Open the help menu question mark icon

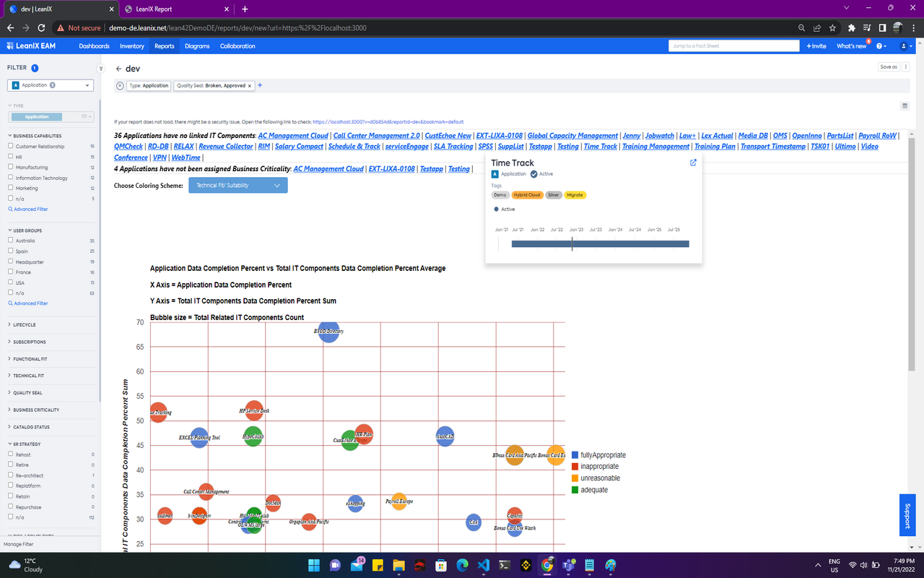point(881,46)
